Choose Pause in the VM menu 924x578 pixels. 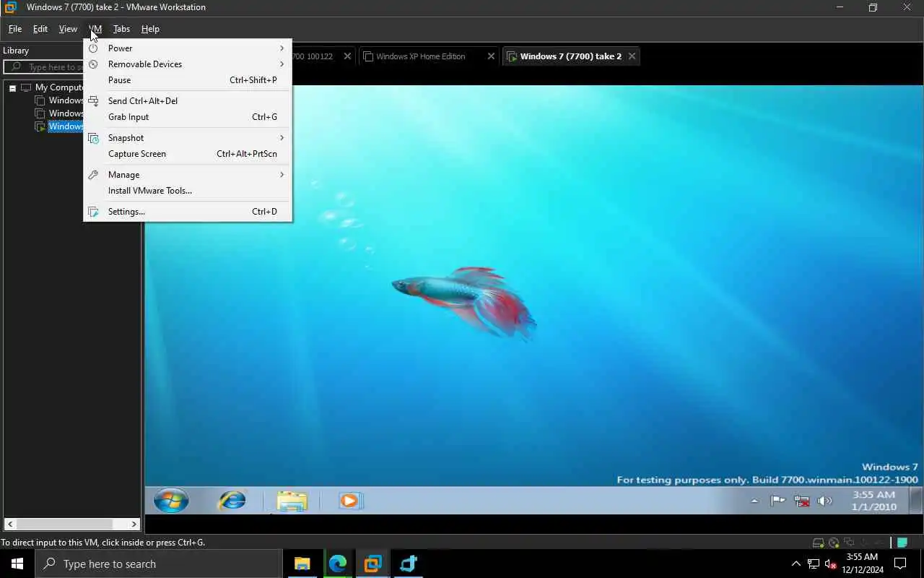(x=188, y=80)
